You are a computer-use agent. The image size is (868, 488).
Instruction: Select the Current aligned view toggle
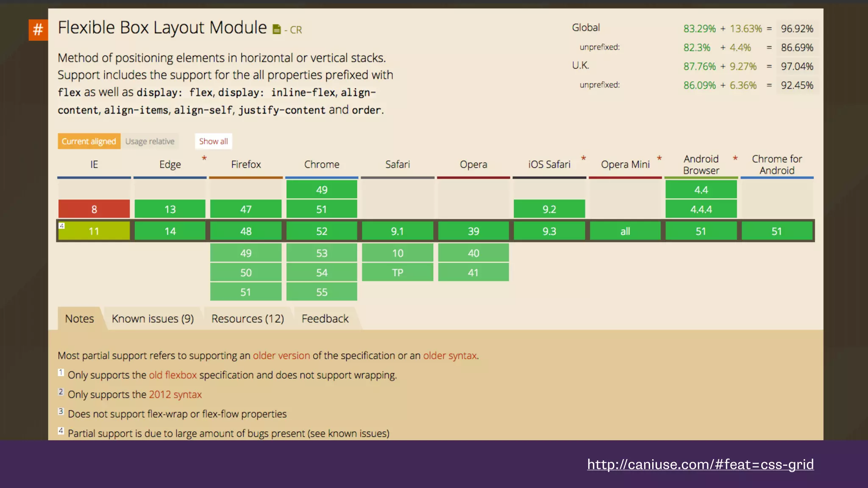pyautogui.click(x=89, y=141)
